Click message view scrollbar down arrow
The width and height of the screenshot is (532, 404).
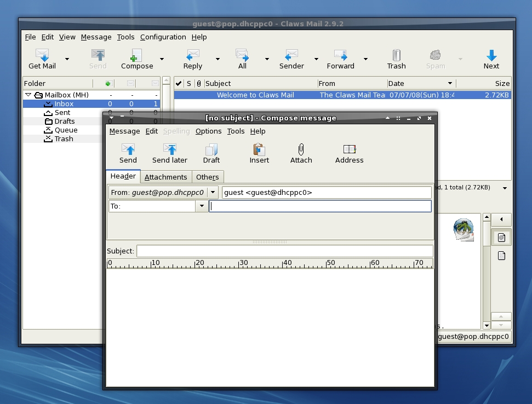[487, 325]
